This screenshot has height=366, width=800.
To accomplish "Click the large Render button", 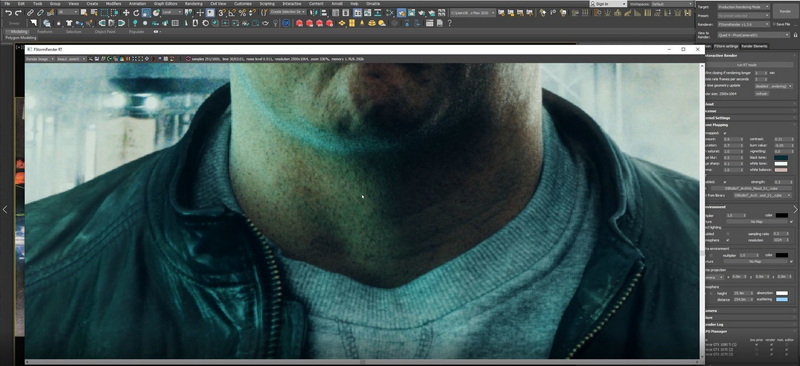I will point(785,11).
